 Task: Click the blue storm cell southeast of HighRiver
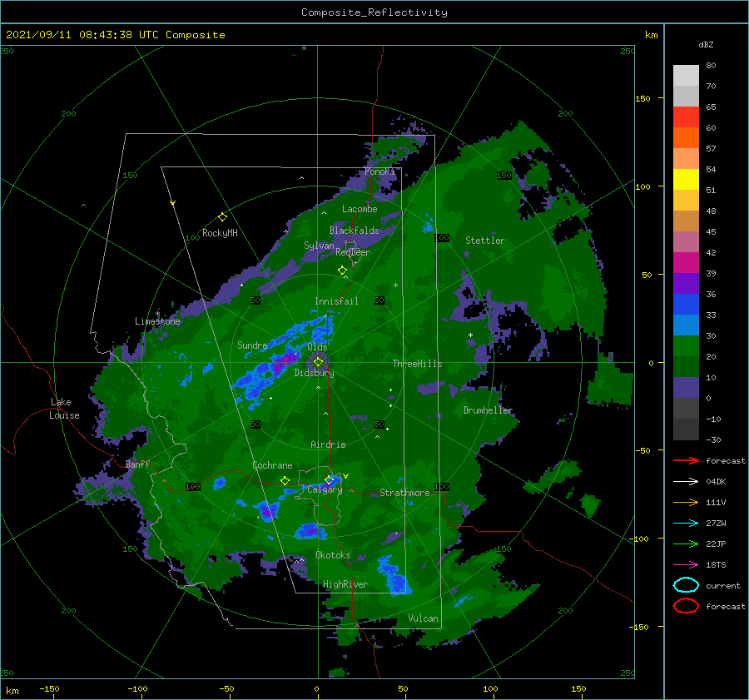pyautogui.click(x=394, y=577)
